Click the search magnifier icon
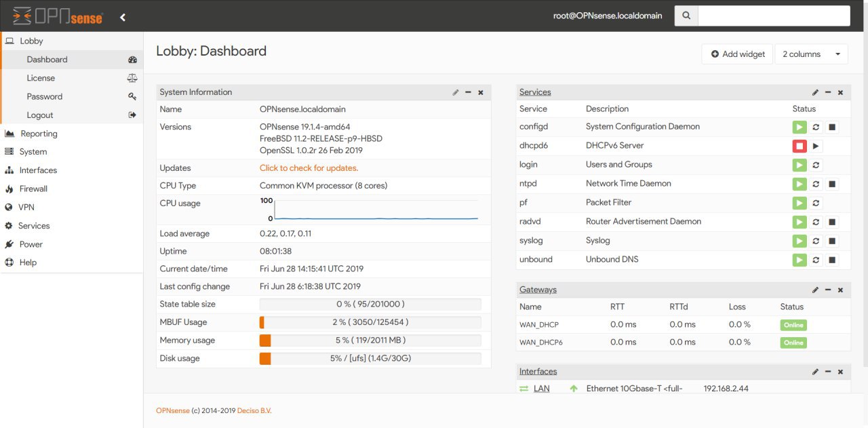868x428 pixels. 686,16
